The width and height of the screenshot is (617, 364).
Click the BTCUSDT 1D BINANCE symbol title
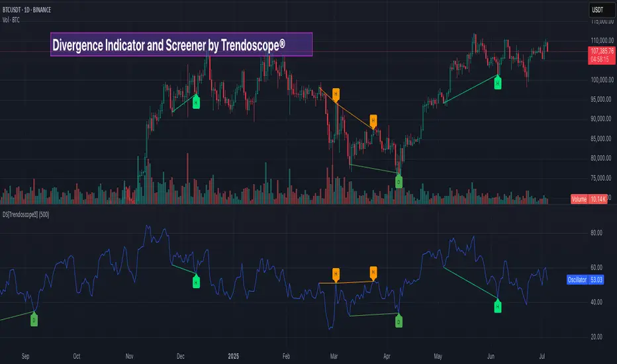[x=26, y=10]
